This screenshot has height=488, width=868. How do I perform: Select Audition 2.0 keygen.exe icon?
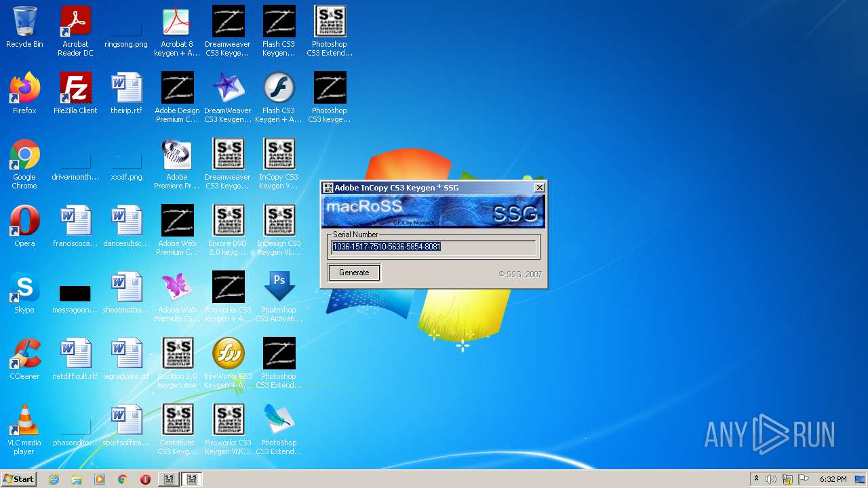click(x=177, y=364)
